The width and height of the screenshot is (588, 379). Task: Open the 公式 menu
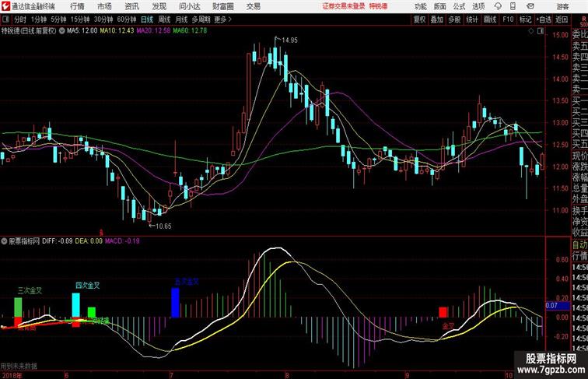[459, 6]
